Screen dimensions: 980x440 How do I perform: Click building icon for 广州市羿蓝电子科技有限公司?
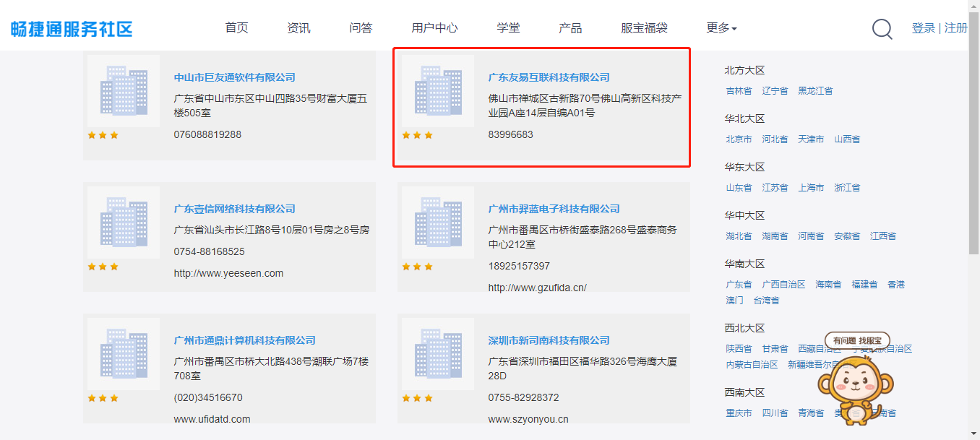tap(438, 223)
